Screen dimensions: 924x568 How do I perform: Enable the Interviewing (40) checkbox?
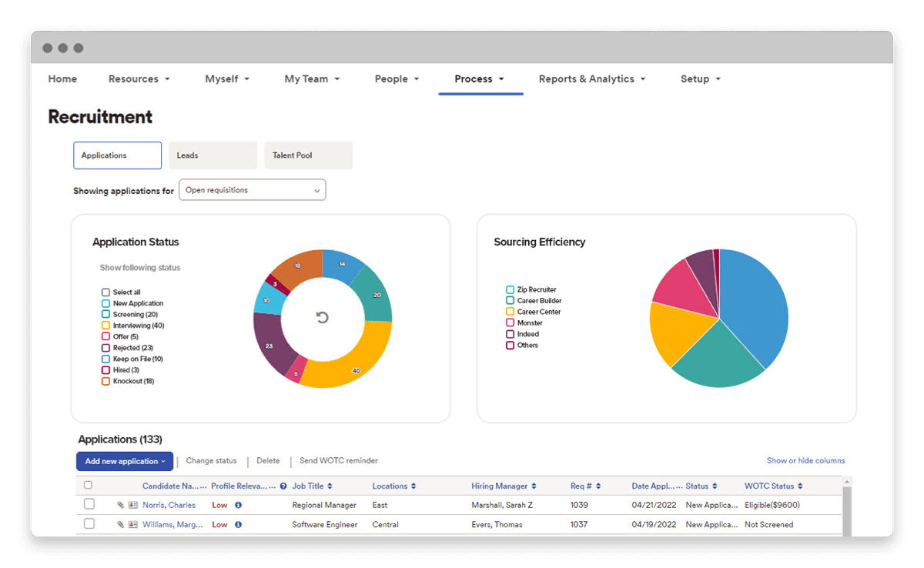click(x=105, y=326)
